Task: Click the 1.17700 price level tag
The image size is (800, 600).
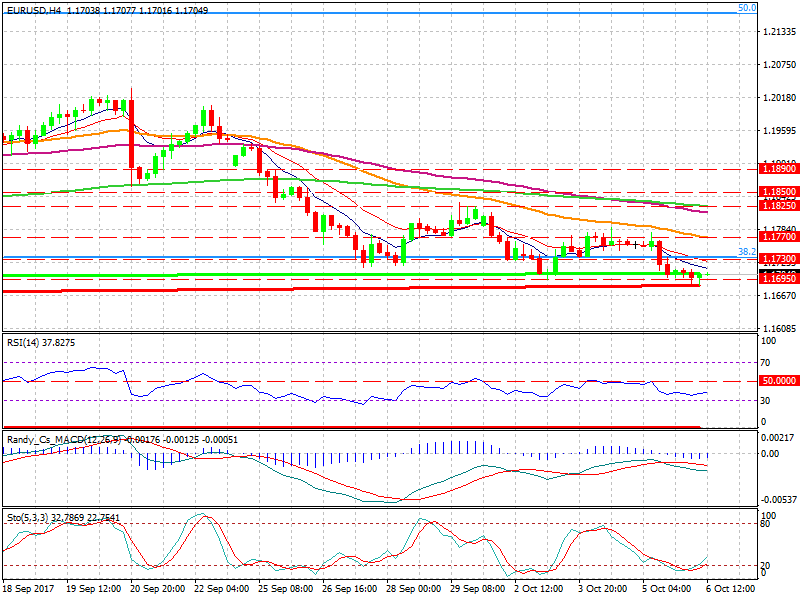Action: pyautogui.click(x=777, y=237)
